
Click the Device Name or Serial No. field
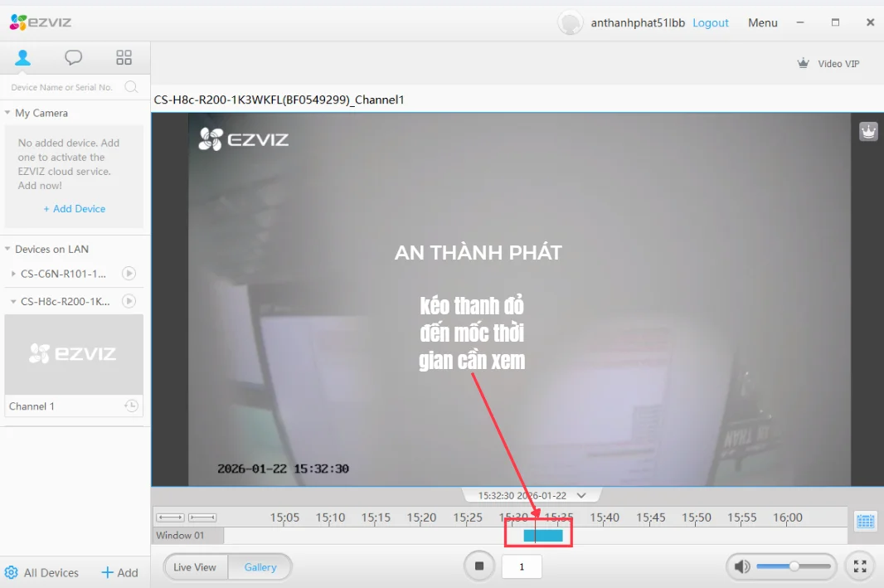(x=62, y=86)
